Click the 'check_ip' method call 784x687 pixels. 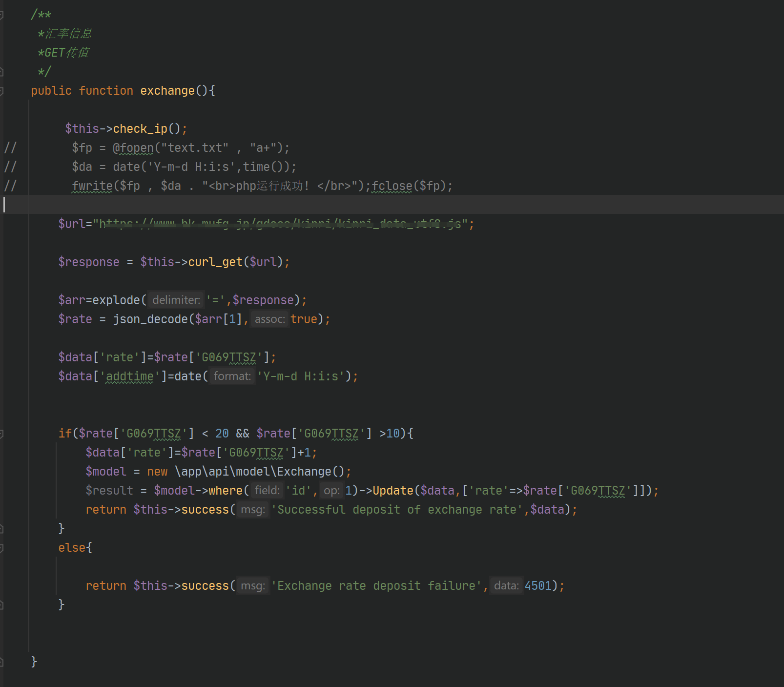pyautogui.click(x=140, y=128)
